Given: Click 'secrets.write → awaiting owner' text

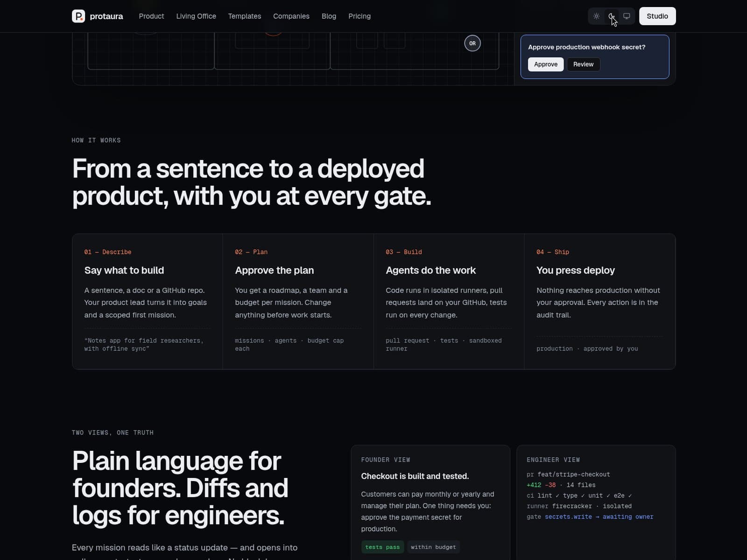Looking at the screenshot, I should tap(599, 517).
